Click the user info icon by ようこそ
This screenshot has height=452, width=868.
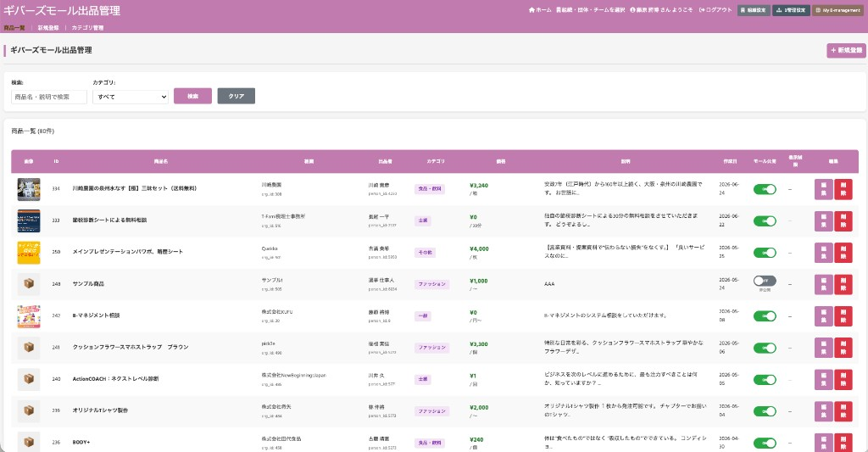(x=632, y=10)
